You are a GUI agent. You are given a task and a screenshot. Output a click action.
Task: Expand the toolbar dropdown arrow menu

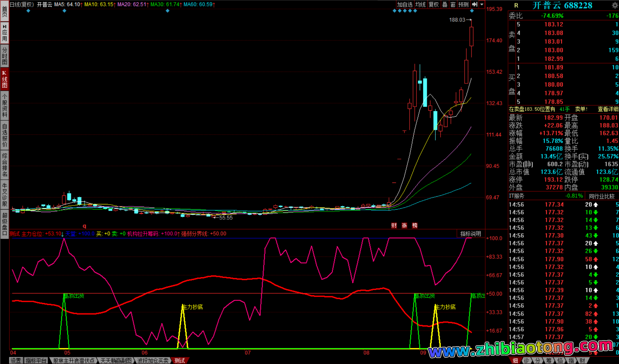pos(482,4)
